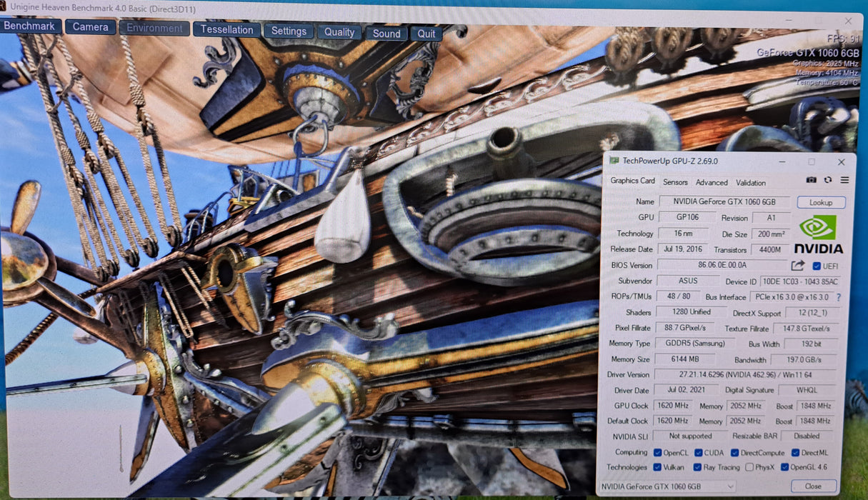Click the Name field NVIDIA GeForce GTX 1060 6GB

[724, 202]
